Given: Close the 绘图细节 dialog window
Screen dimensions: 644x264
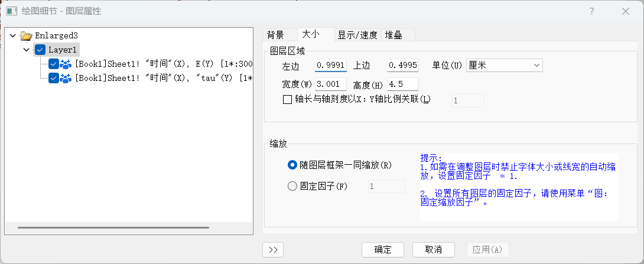Looking at the screenshot, I should (x=626, y=11).
